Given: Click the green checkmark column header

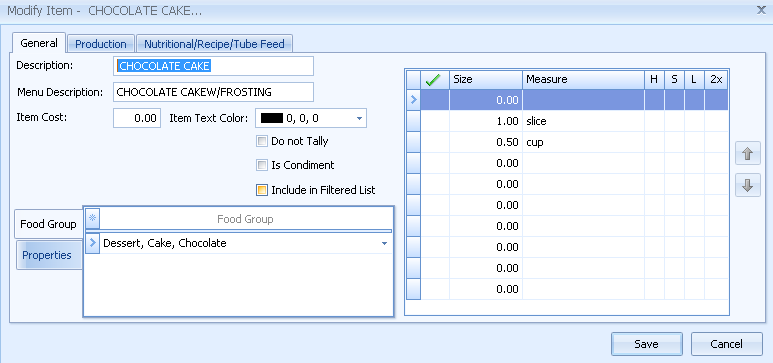Looking at the screenshot, I should [435, 79].
